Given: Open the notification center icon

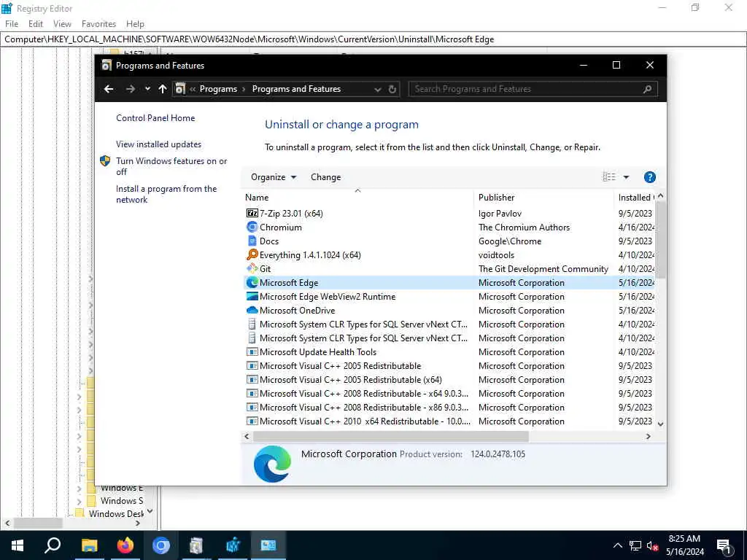Looking at the screenshot, I should coord(724,547).
